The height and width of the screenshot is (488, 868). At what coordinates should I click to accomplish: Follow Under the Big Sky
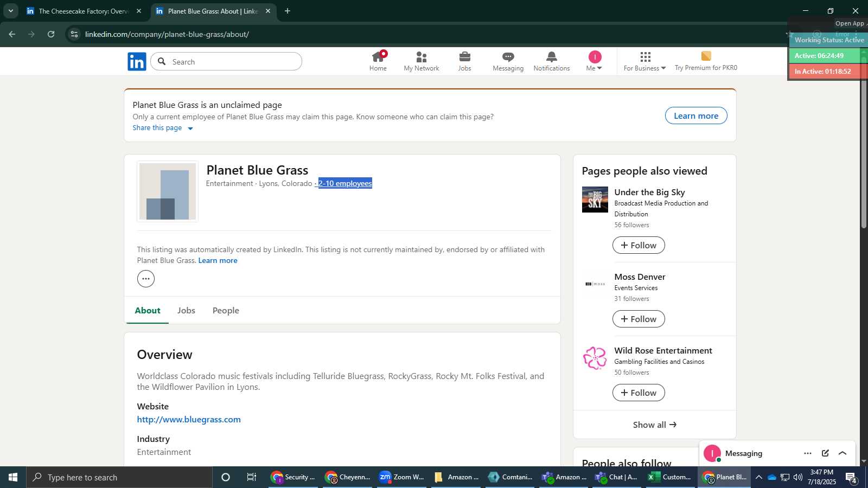point(639,245)
